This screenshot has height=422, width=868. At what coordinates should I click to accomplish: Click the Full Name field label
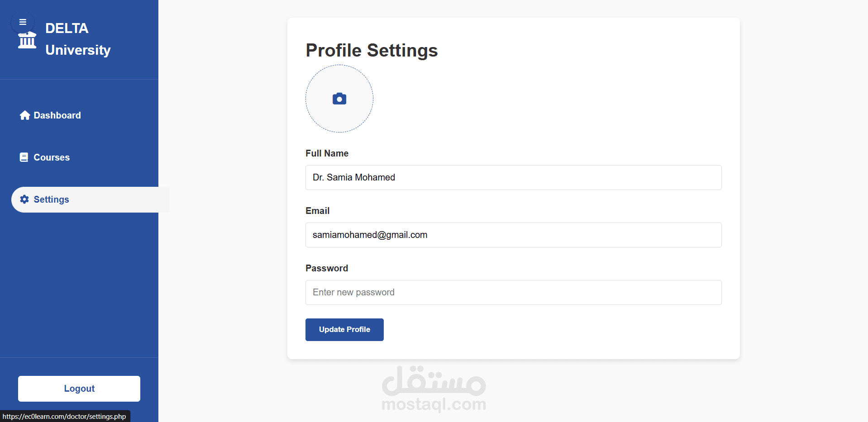pos(327,153)
